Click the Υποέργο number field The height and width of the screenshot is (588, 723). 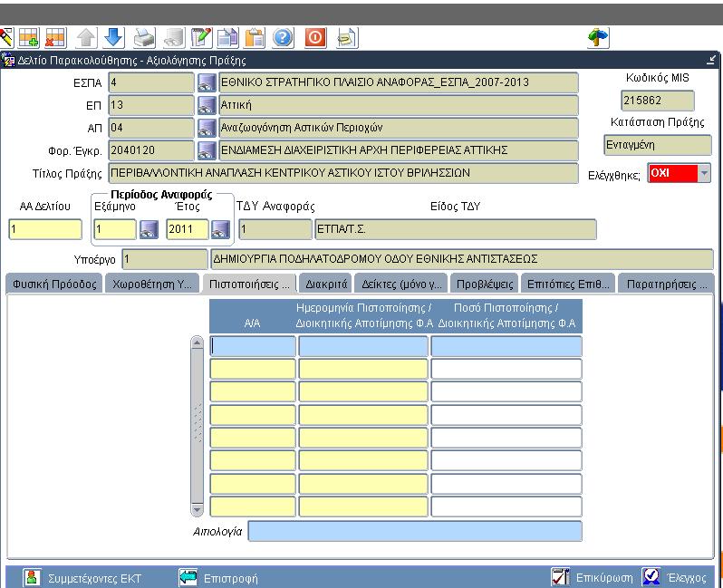tap(165, 259)
